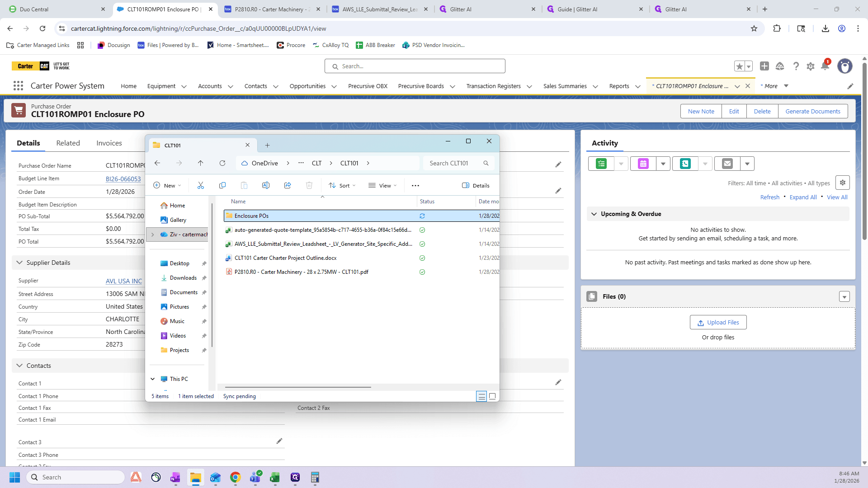The image size is (868, 488).
Task: Click the Copy icon in File Explorer toolbar
Action: 222,185
